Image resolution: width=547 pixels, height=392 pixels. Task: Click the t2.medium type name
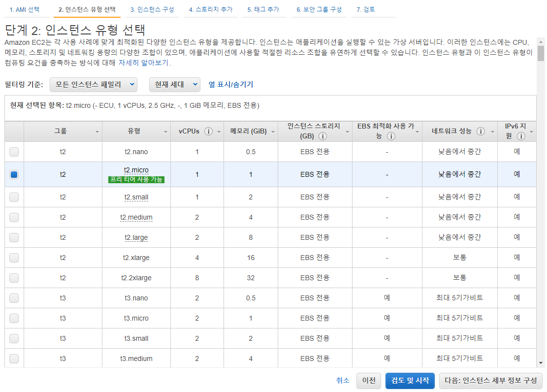coord(136,218)
